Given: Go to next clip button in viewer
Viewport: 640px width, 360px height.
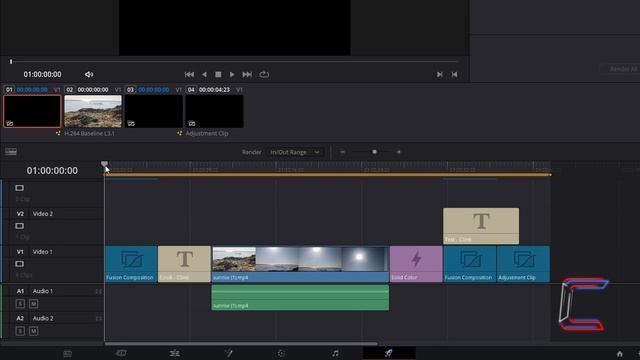Looking at the screenshot, I should pyautogui.click(x=439, y=74).
